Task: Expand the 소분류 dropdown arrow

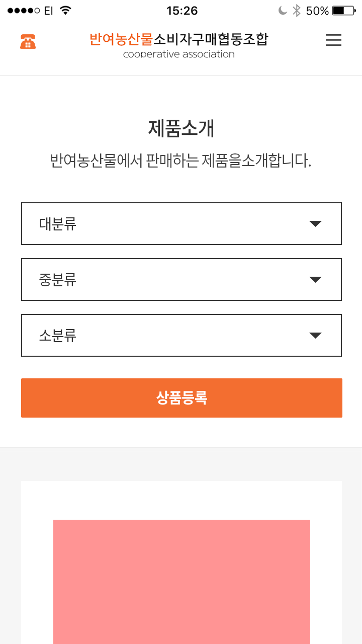Action: point(315,336)
